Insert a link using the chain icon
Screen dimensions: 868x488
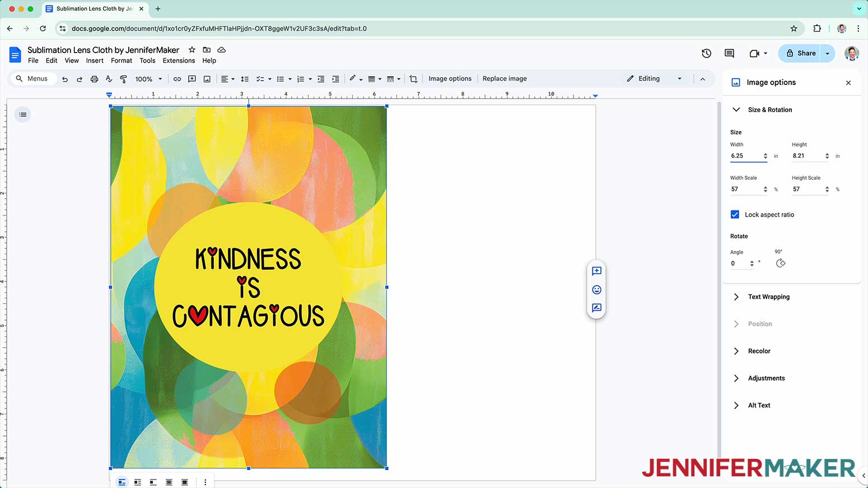point(177,79)
